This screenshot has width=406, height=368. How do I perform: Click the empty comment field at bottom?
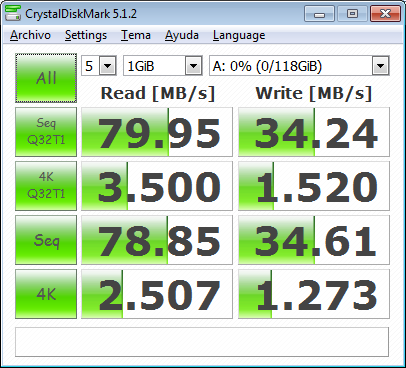point(202,342)
